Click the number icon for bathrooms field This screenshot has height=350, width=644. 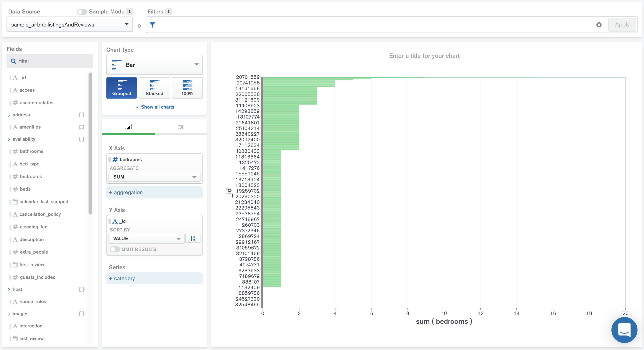click(x=15, y=151)
